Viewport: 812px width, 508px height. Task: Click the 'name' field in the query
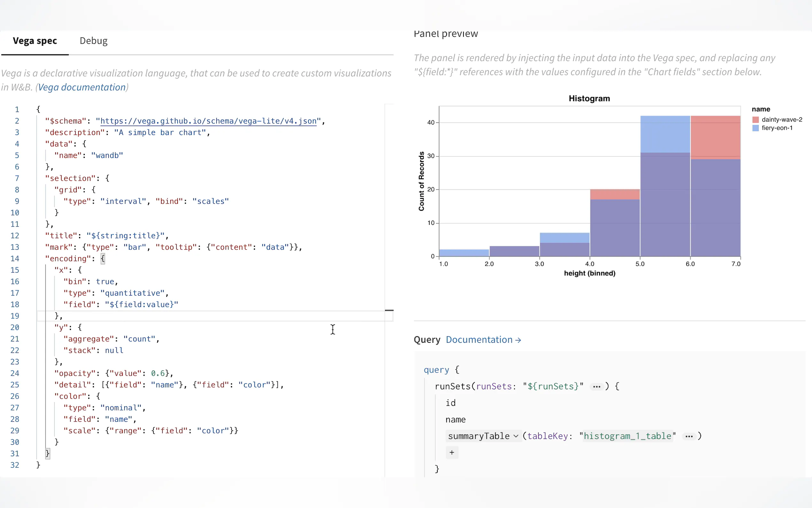456,420
